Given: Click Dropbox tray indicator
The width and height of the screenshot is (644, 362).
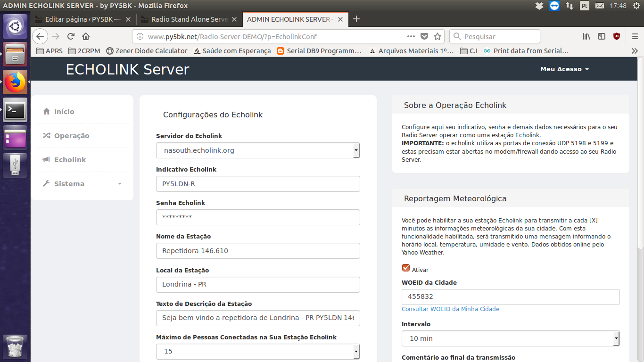Looking at the screenshot, I should [539, 6].
